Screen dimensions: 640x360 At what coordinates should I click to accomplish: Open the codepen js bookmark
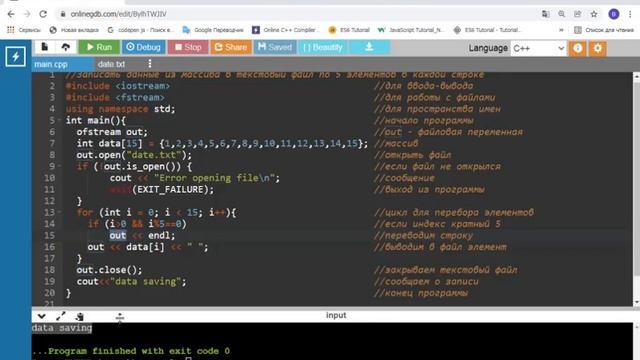(x=140, y=30)
